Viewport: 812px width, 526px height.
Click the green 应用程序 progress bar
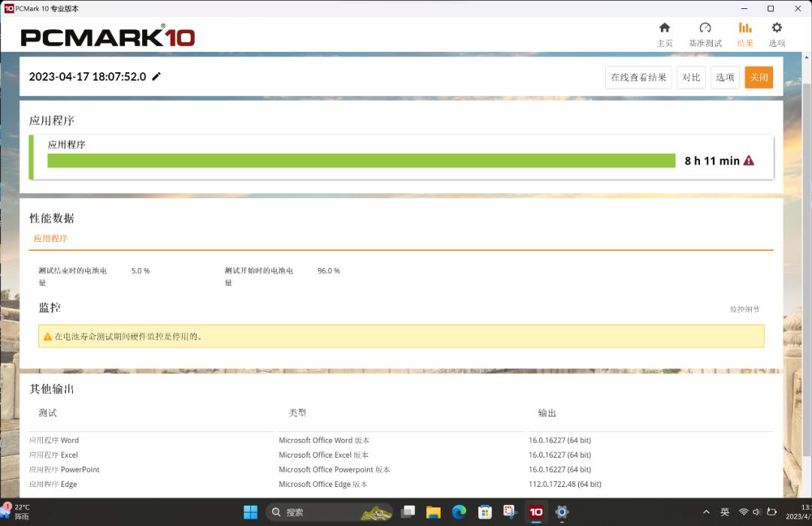click(x=362, y=161)
